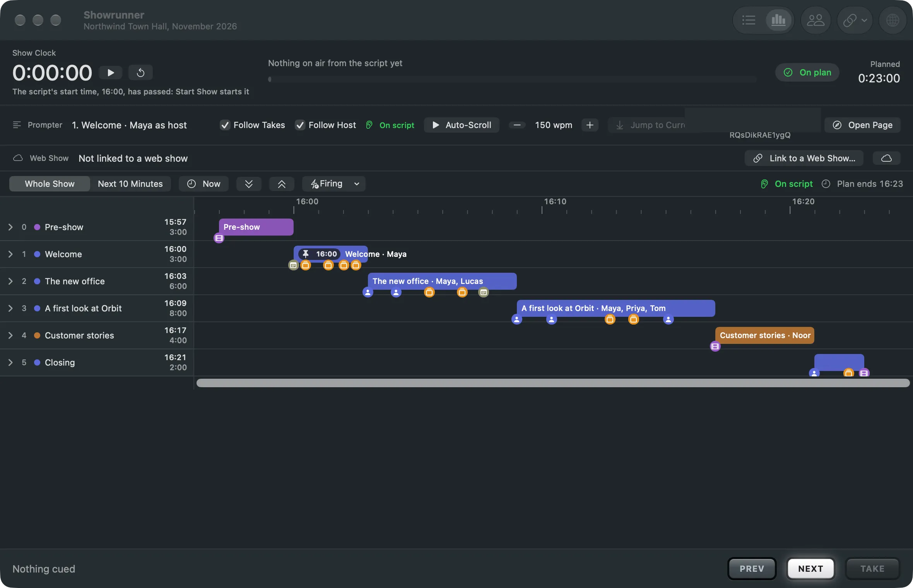The height and width of the screenshot is (588, 913).
Task: Decrease the prompter speed below 150 wpm
Action: pyautogui.click(x=517, y=125)
